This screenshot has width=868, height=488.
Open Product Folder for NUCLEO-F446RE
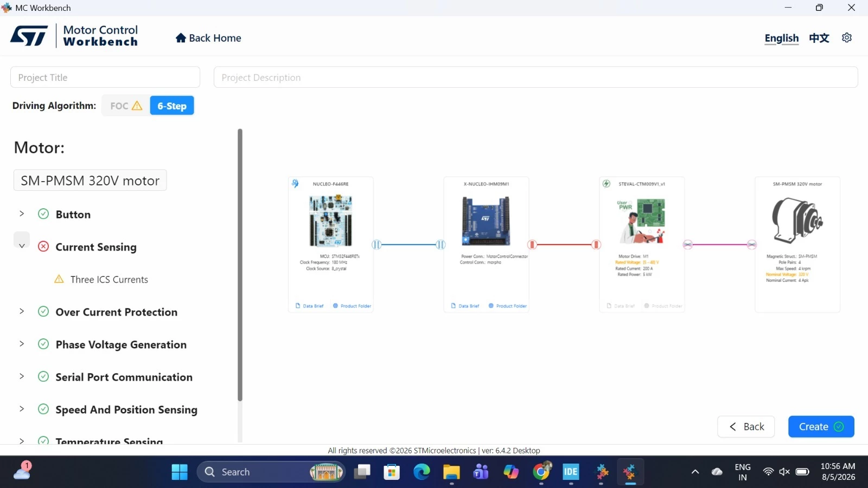point(352,306)
